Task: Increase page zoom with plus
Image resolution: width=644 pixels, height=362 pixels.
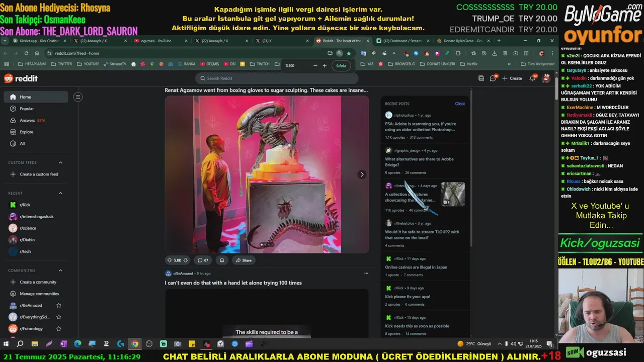Action: pyautogui.click(x=325, y=66)
